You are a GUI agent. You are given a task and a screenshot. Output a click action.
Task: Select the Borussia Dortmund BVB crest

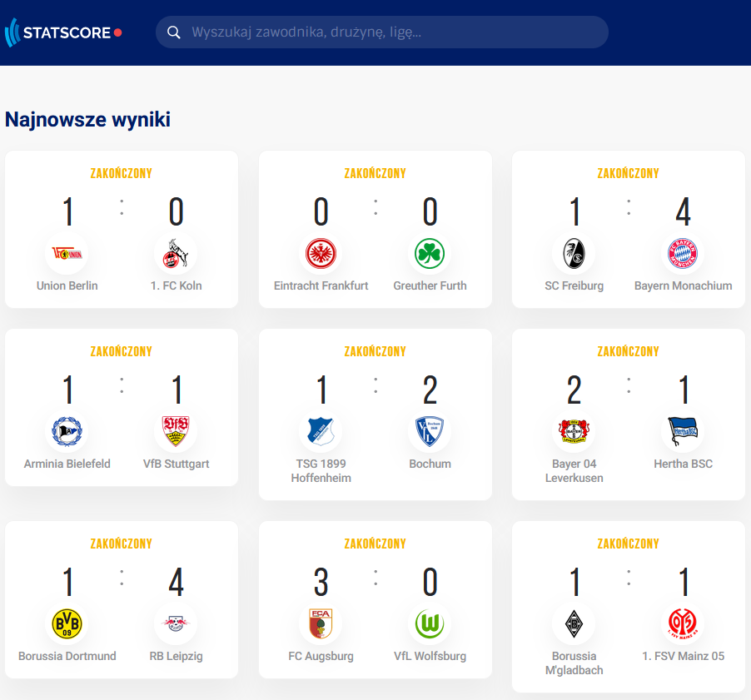(x=67, y=624)
